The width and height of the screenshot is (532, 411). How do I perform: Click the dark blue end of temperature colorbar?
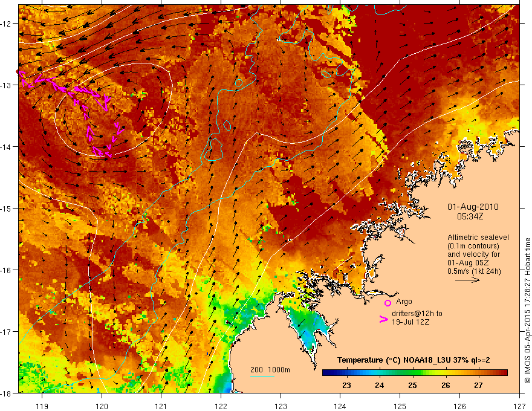[326, 373]
